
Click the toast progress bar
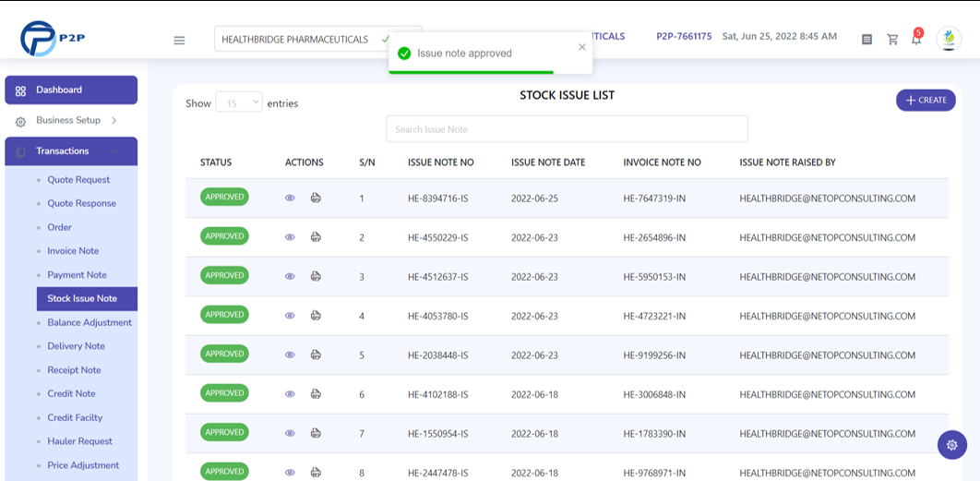point(471,73)
